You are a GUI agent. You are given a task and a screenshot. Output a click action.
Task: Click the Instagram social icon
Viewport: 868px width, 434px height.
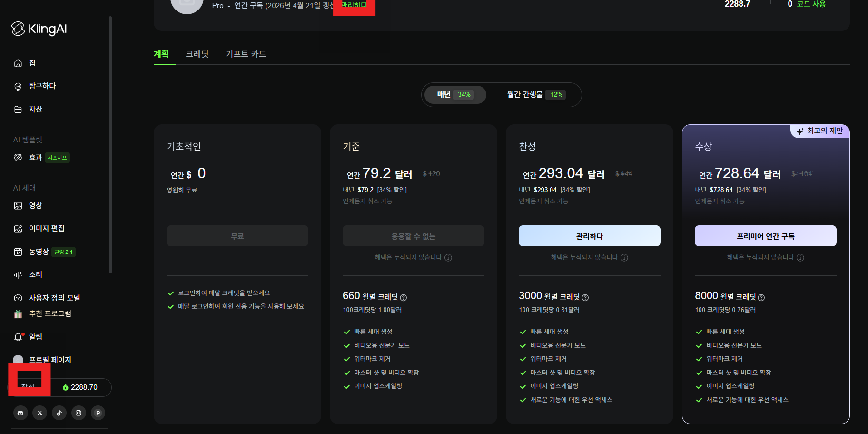[x=79, y=413]
